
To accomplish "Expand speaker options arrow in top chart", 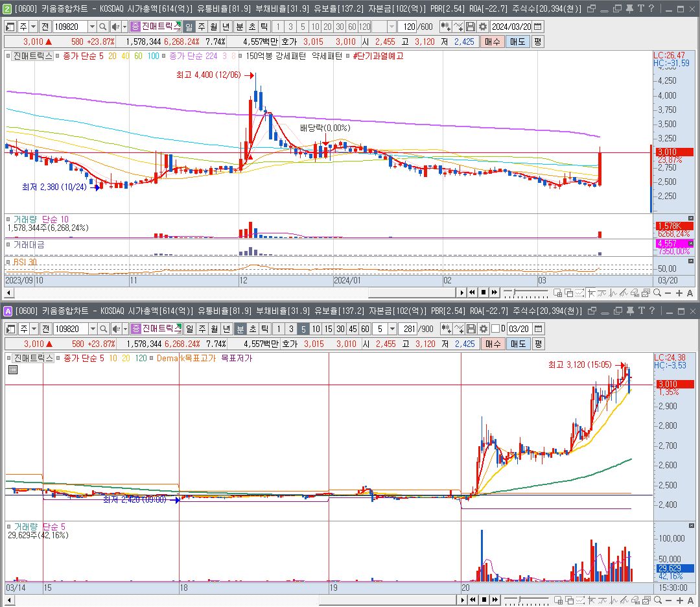I will [x=124, y=27].
